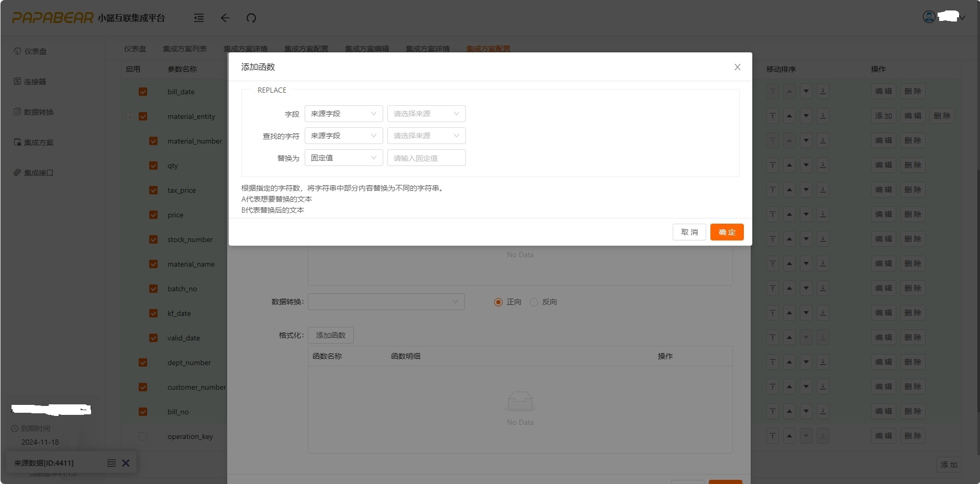
Task: Click the sidebar collapse menu icon
Action: (x=199, y=18)
